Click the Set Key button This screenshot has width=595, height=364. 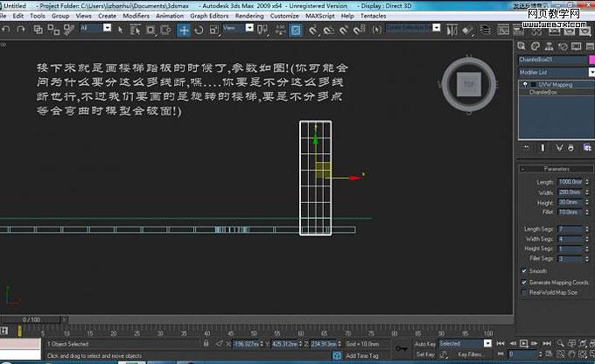425,354
